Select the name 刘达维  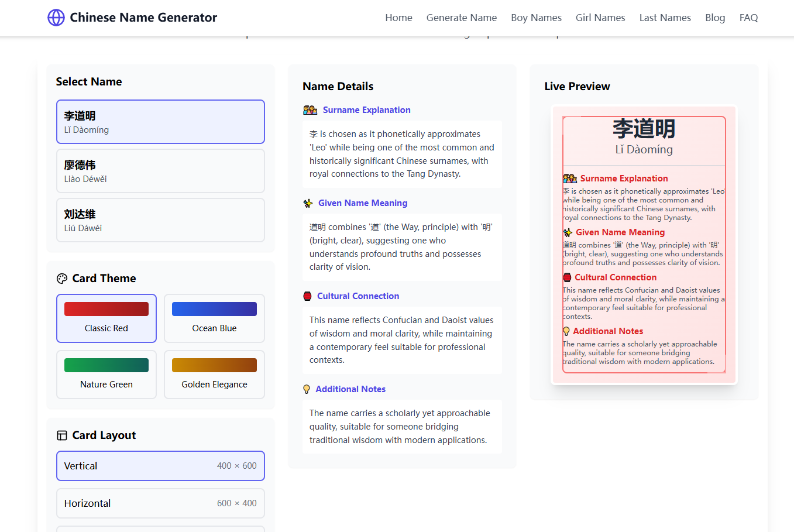point(160,220)
